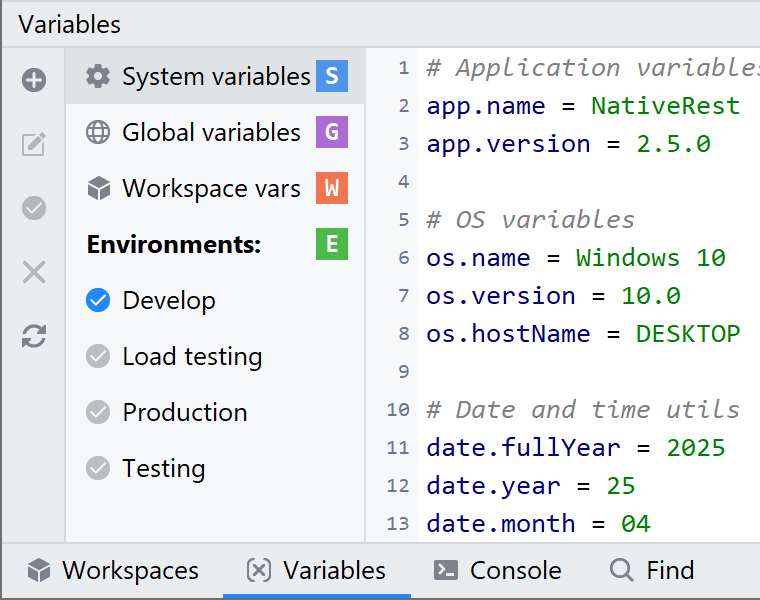Viewport: 760px width, 600px height.
Task: Click the cube icon beside Workspace vars
Action: point(99,188)
